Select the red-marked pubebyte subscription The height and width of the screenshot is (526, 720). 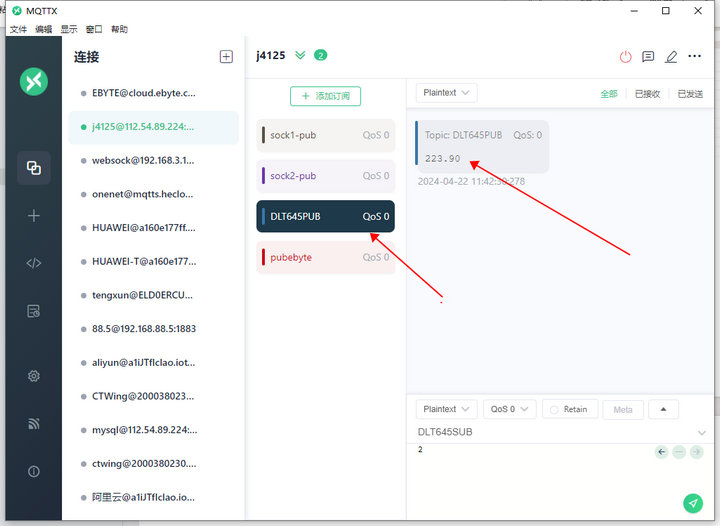[325, 257]
